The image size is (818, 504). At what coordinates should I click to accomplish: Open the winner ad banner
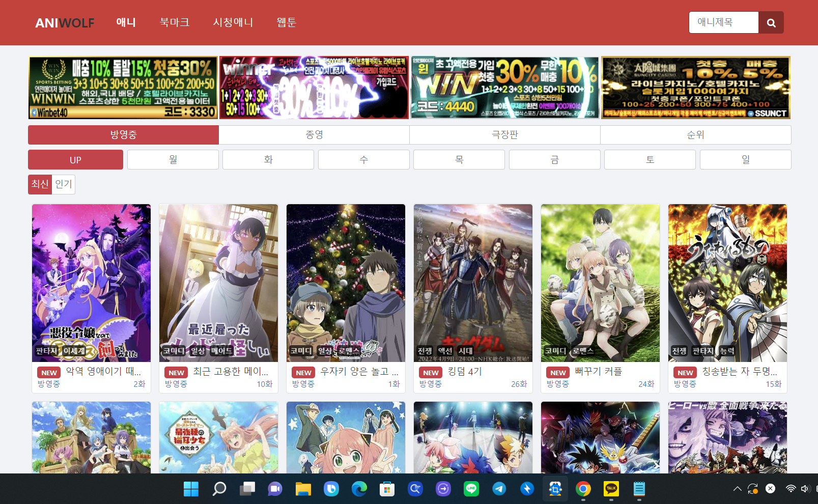tap(314, 88)
